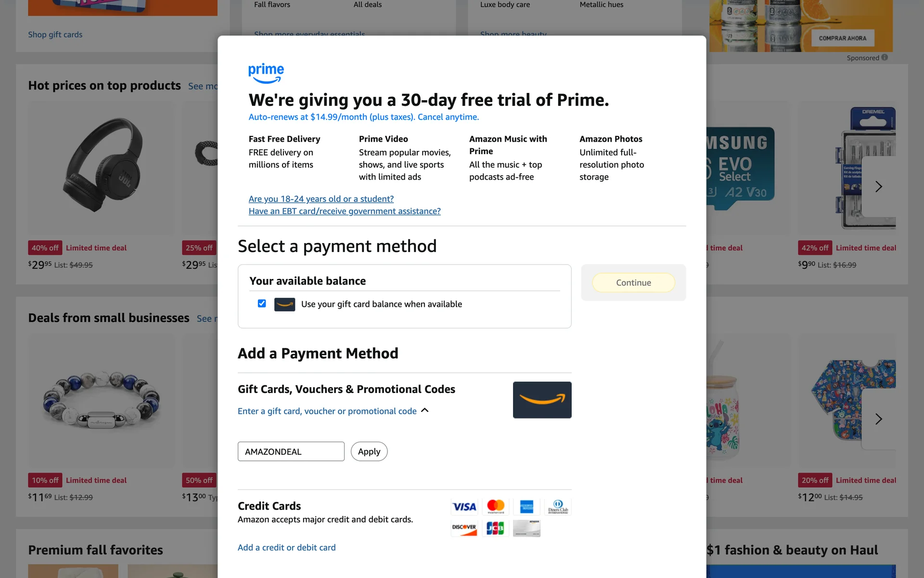The width and height of the screenshot is (924, 578).
Task: Focus the promotional code input field
Action: pos(291,452)
